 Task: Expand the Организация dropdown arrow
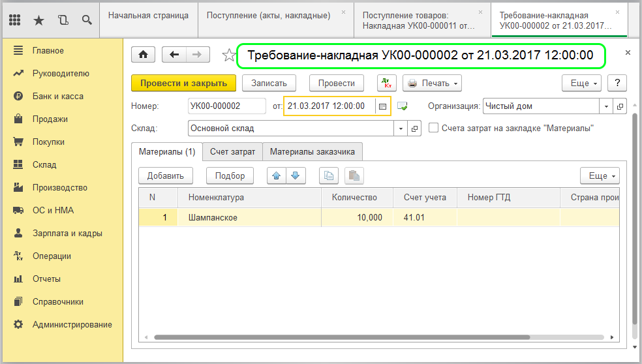[606, 106]
